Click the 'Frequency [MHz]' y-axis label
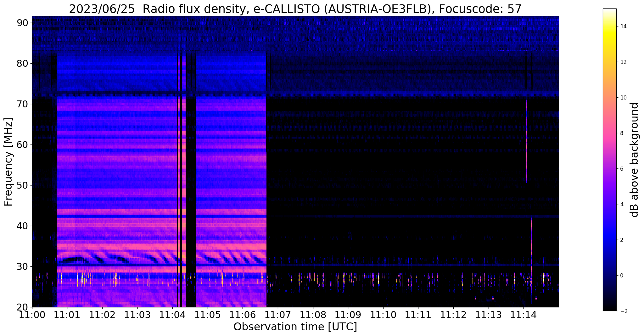This screenshot has height=336, width=644. click(8, 162)
